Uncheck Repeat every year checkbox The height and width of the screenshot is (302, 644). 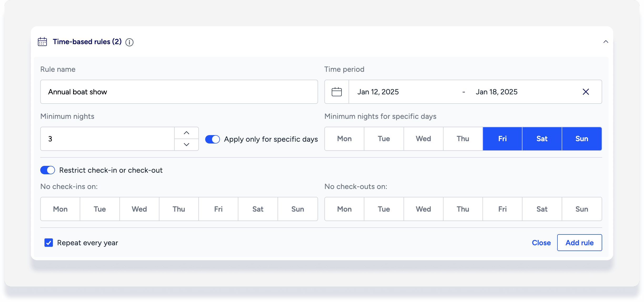pyautogui.click(x=49, y=243)
